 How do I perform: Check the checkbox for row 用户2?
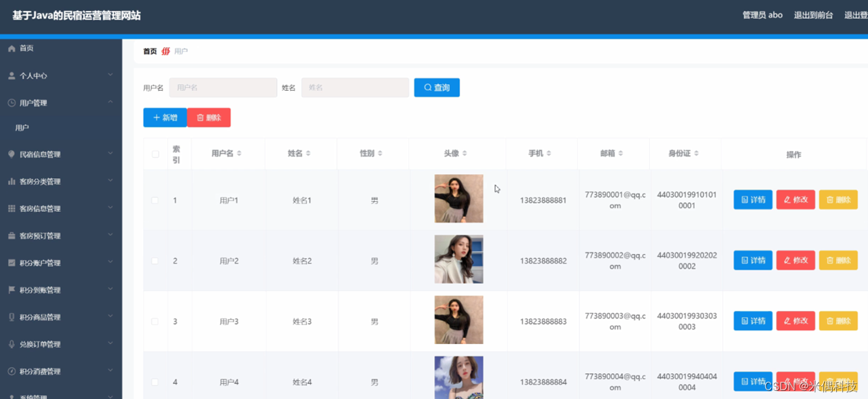click(x=155, y=261)
